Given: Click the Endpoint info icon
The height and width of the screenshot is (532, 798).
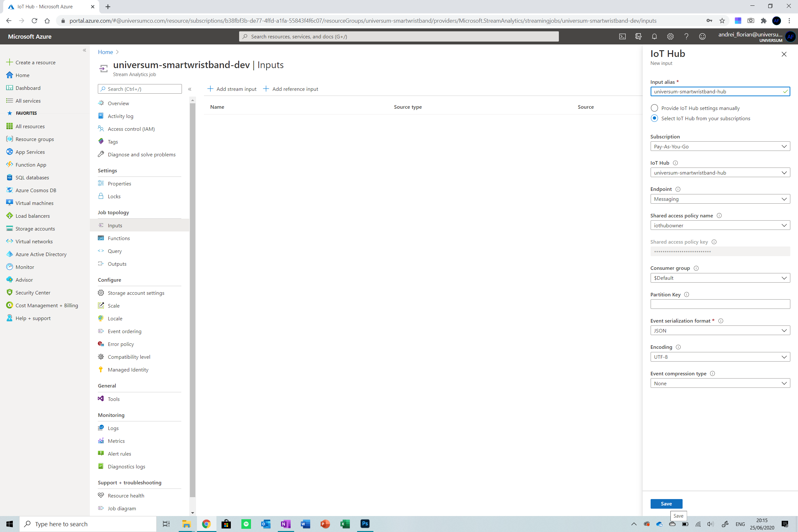Looking at the screenshot, I should (x=678, y=189).
